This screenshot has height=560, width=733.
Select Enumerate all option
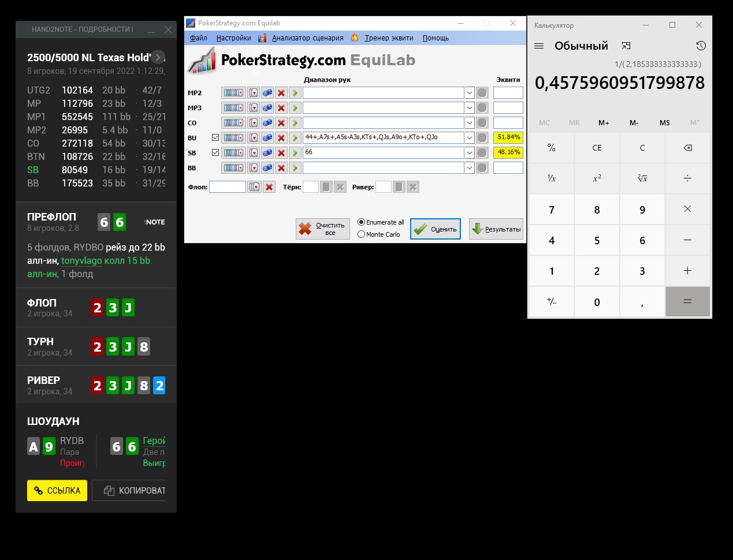[381, 222]
